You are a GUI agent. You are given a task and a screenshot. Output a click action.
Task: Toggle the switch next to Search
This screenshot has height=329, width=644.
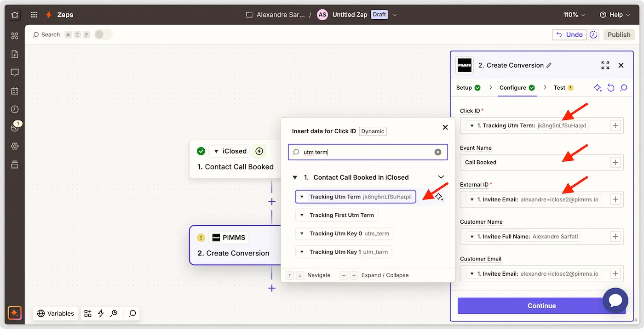103,34
